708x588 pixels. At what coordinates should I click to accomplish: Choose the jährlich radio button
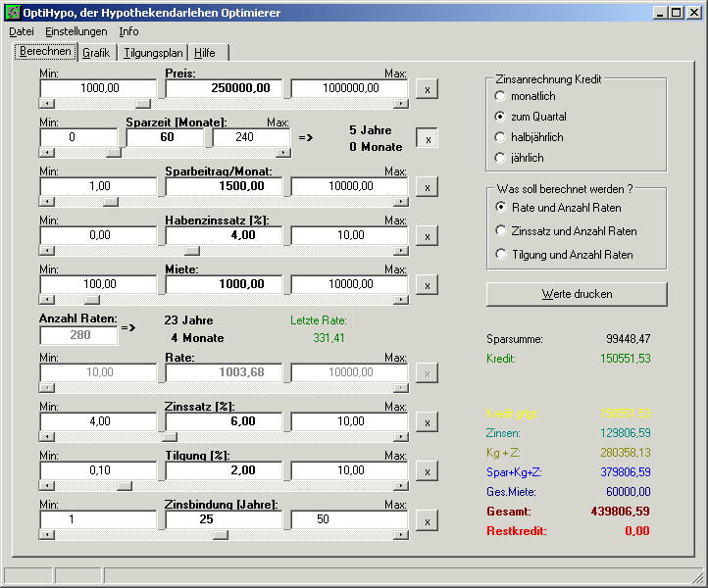(x=501, y=157)
